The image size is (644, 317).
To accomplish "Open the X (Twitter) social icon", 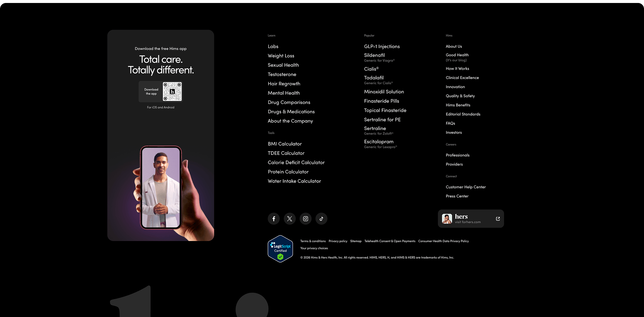I will [x=290, y=219].
